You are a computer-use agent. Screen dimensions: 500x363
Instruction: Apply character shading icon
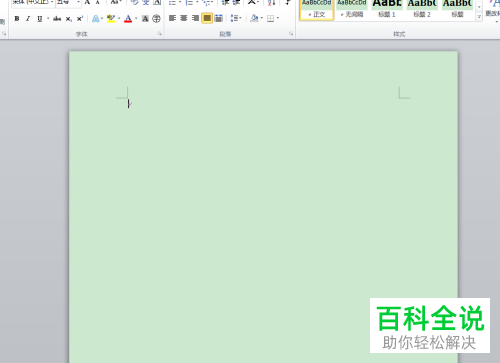[145, 19]
